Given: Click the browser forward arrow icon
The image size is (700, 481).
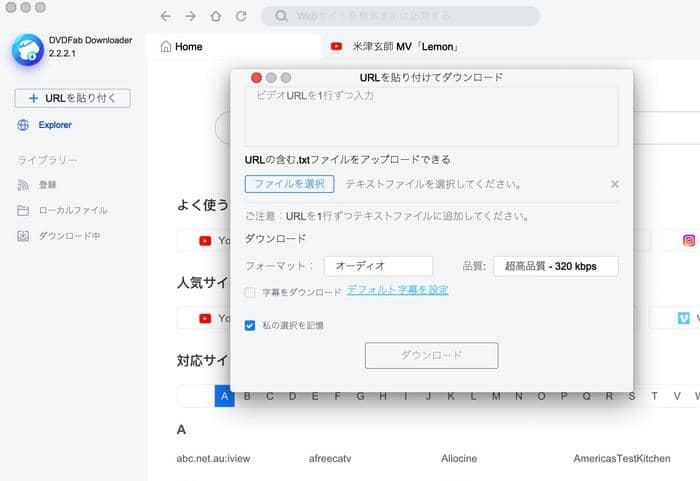Looking at the screenshot, I should click(x=190, y=16).
